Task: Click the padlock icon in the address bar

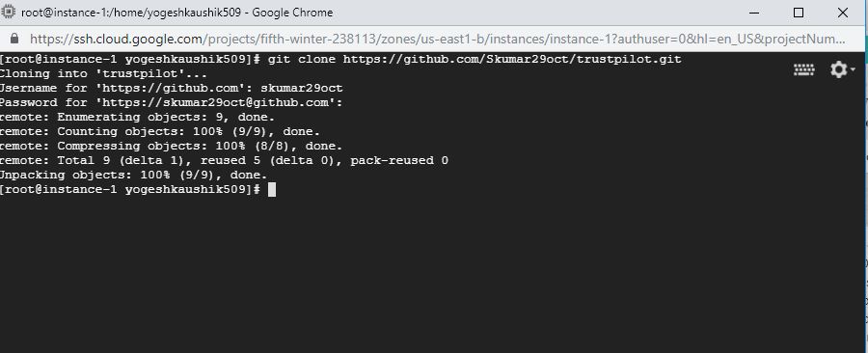Action: 14,39
